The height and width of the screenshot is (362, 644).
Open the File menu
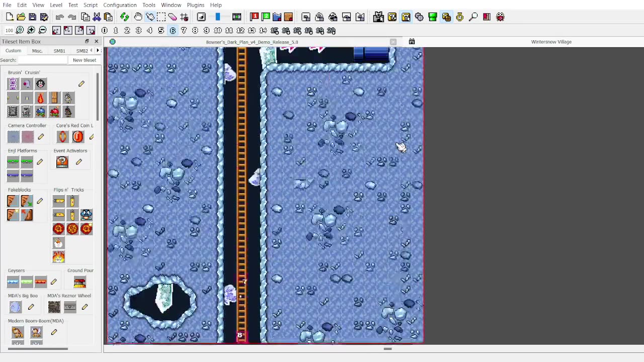point(7,5)
